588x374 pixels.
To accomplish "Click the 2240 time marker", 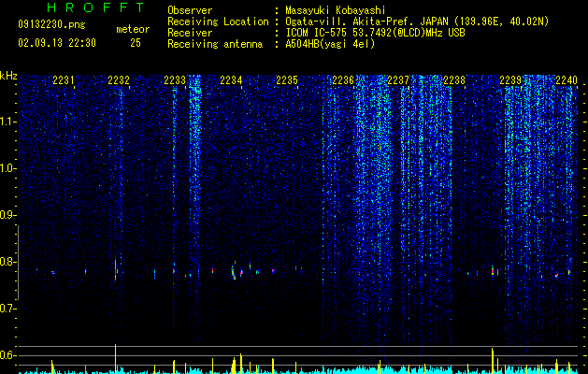I will pos(566,79).
